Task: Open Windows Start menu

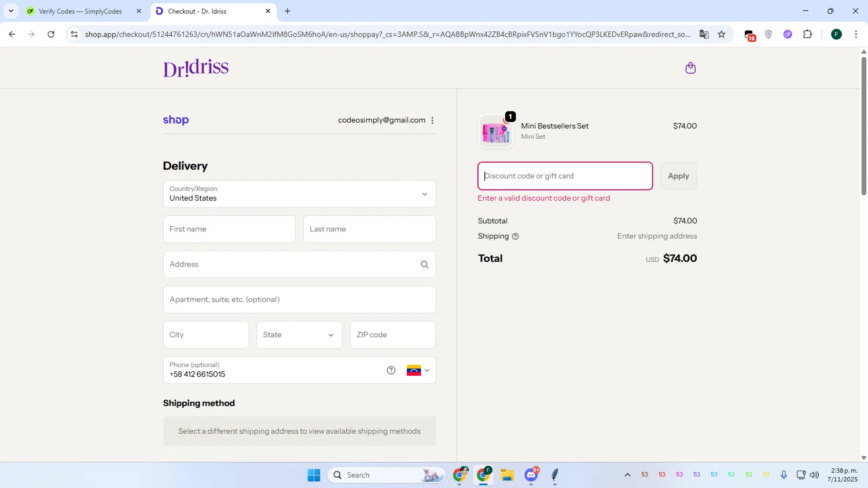Action: [314, 475]
